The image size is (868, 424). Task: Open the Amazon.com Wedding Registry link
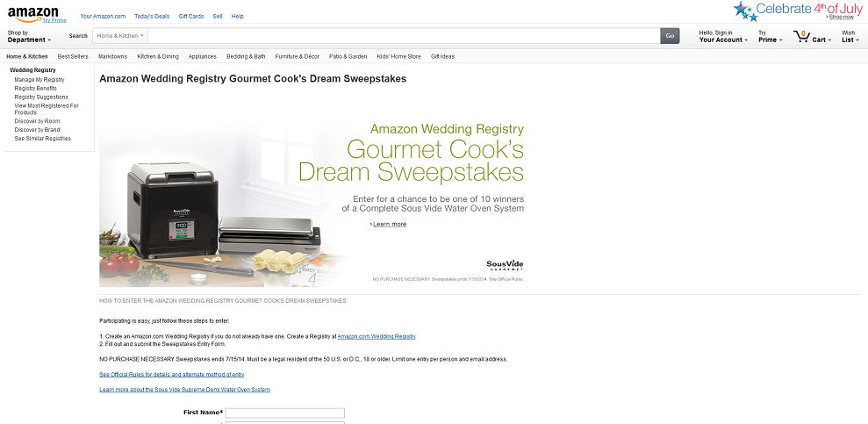377,336
